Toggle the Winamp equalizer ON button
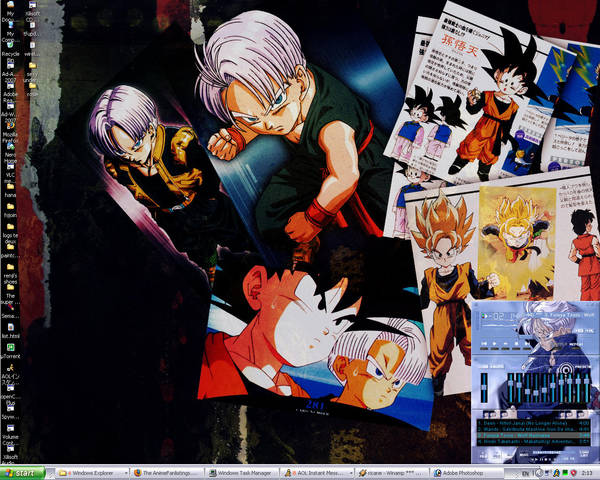The height and width of the screenshot is (480, 600). 484,366
